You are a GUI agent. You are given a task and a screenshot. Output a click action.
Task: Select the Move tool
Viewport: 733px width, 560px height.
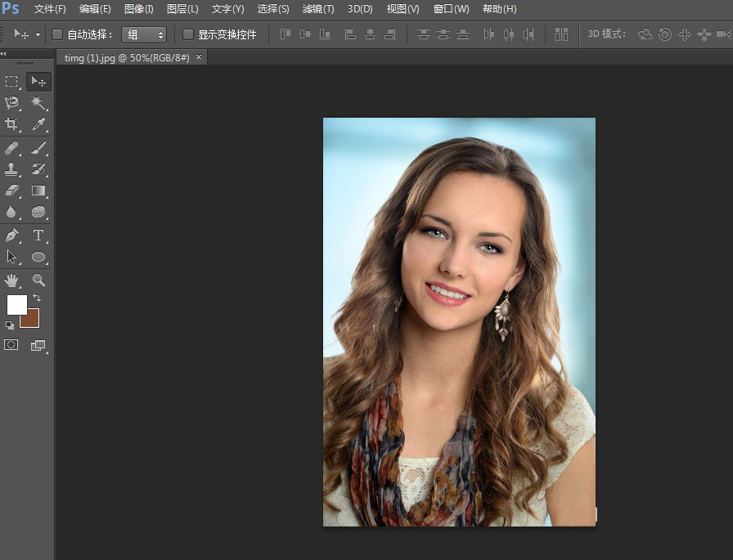click(38, 82)
